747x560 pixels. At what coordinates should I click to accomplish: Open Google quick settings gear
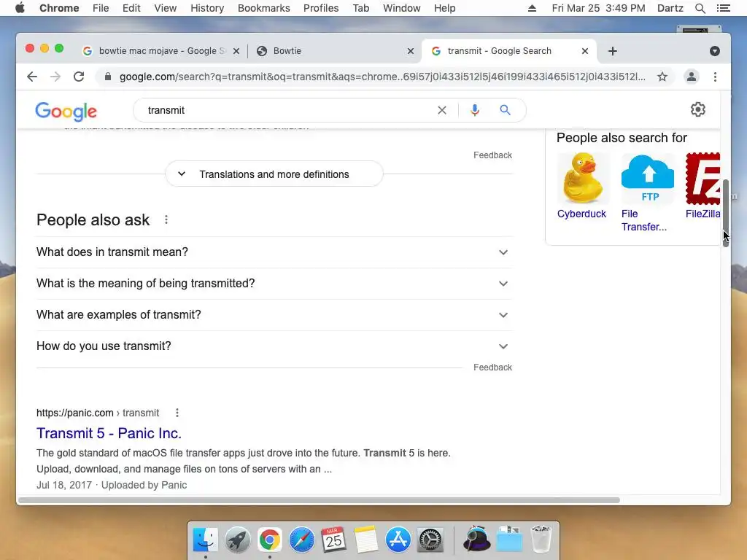pyautogui.click(x=698, y=109)
